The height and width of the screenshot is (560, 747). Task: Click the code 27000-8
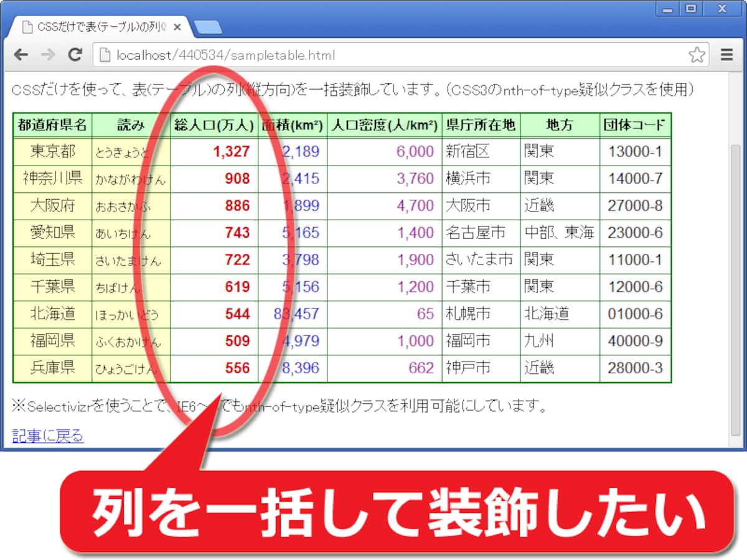pos(636,205)
